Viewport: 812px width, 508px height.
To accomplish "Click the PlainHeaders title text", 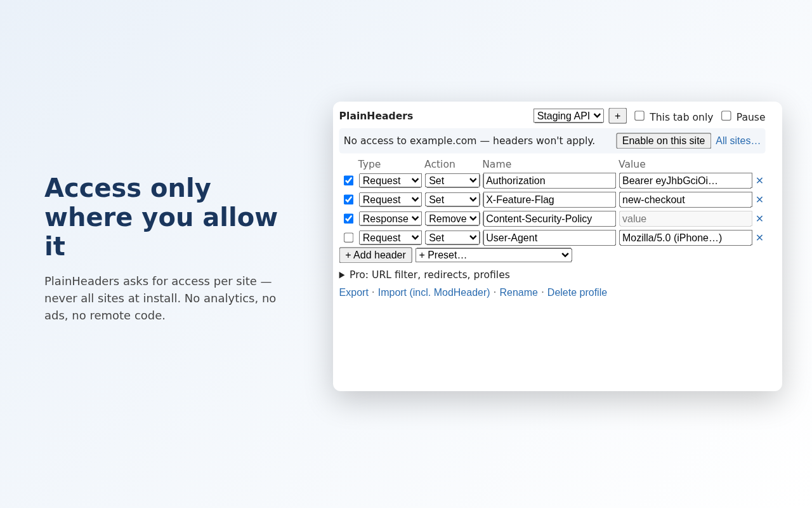I will coord(376,116).
